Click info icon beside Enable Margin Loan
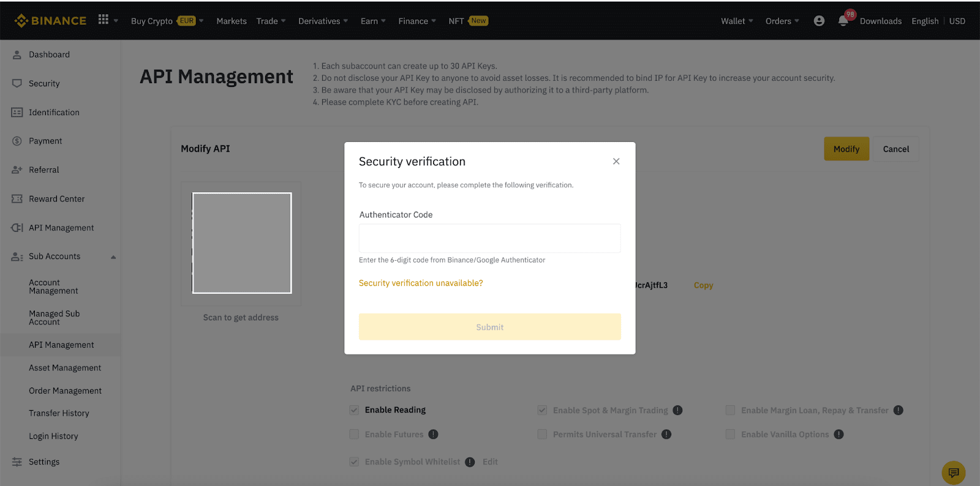This screenshot has width=980, height=486. [x=898, y=410]
